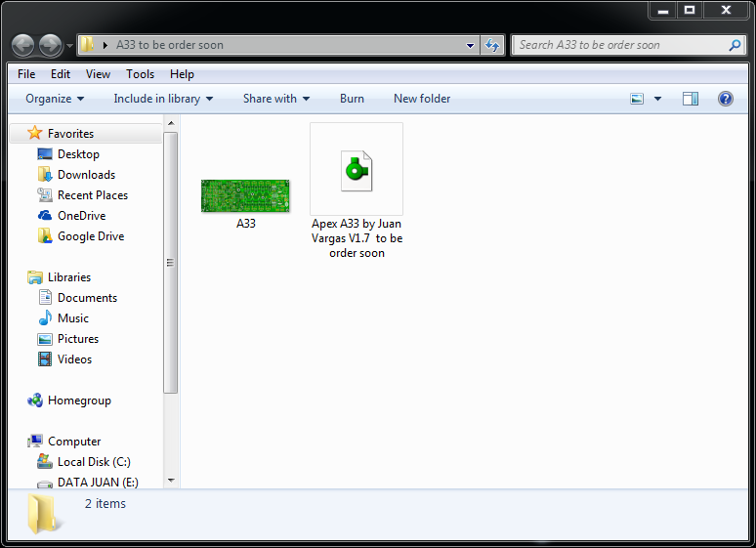Viewport: 756px width, 548px height.
Task: Click the navigation pane scroll up arrow
Action: tap(171, 123)
